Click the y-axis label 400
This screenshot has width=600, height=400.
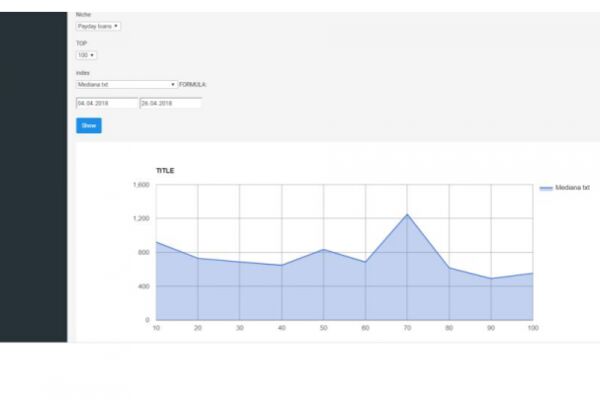[x=144, y=286]
